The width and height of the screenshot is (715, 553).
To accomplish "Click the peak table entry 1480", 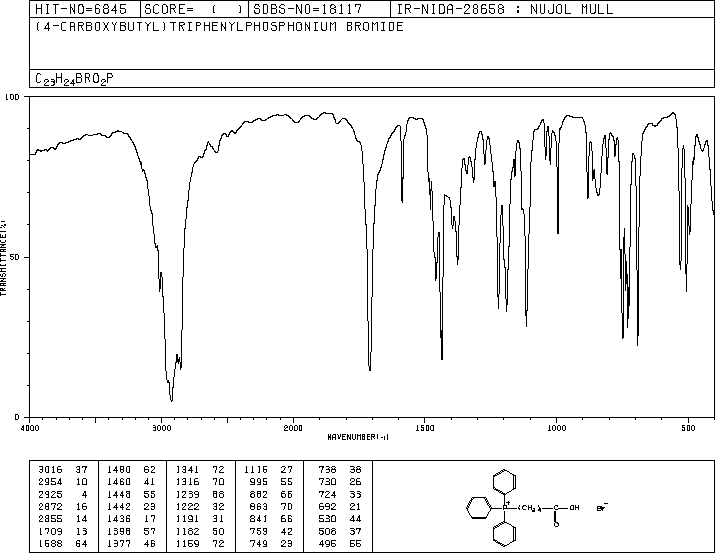I will coord(119,470).
